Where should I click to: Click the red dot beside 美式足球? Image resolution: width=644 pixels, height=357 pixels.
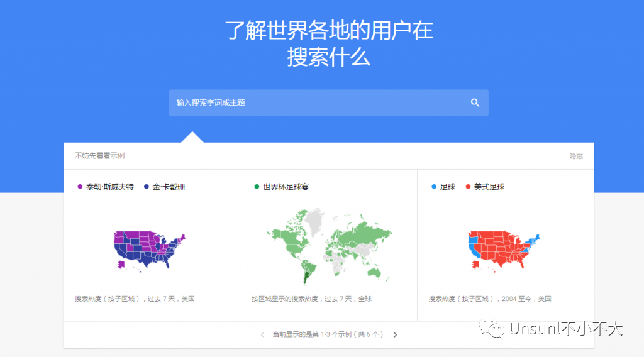point(468,187)
